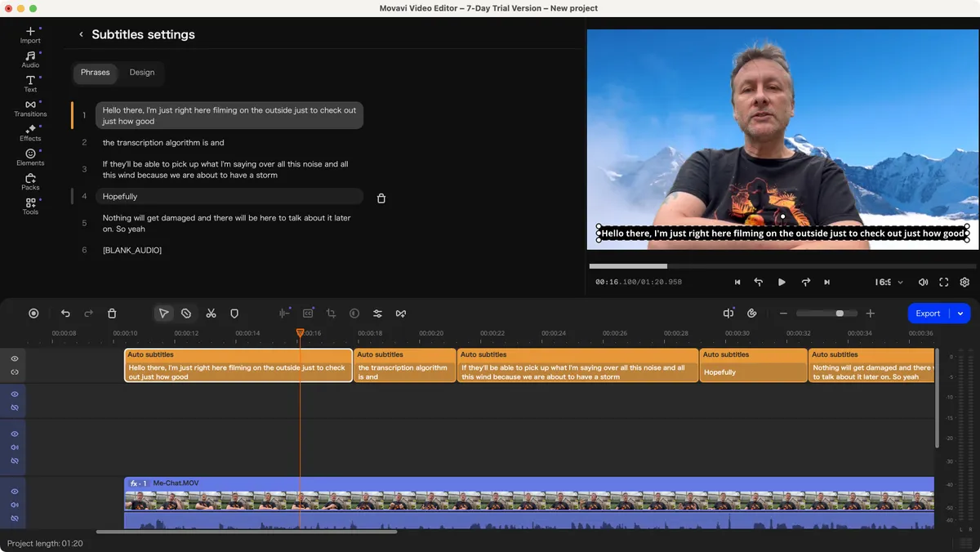Viewport: 980px width, 552px height.
Task: Open the 16:9 aspect ratio dropdown
Action: [x=887, y=281]
